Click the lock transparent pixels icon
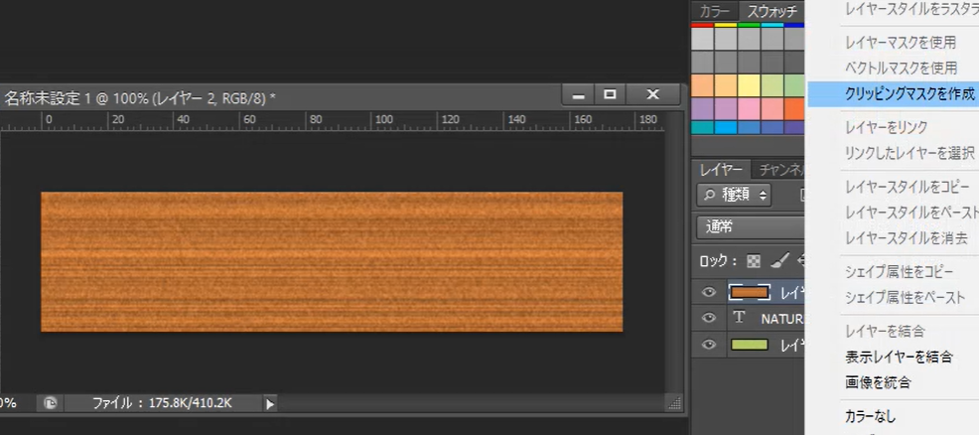Viewport: 980px width, 435px height. click(x=754, y=261)
